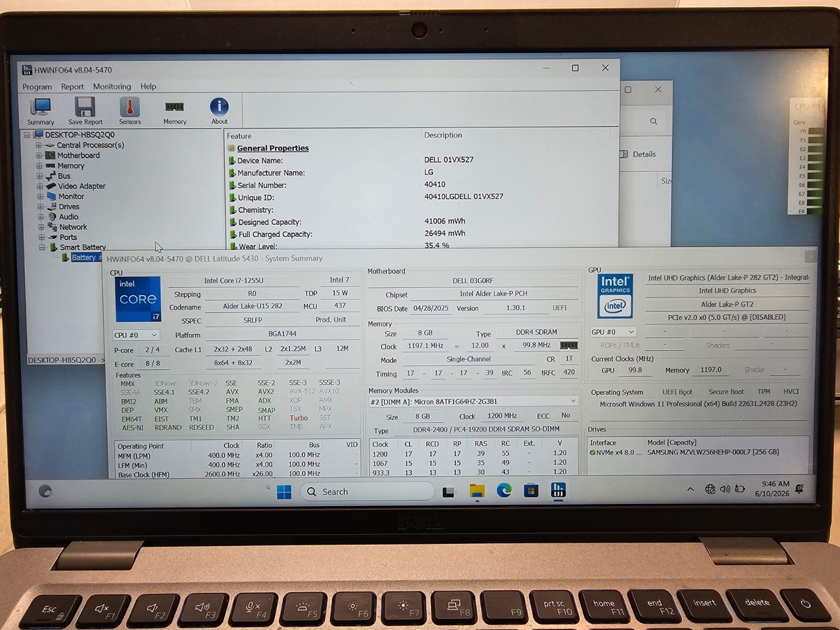Viewport: 840px width, 630px height.
Task: Click the memory chip icon beside 99.8 MHz
Action: coord(569,345)
